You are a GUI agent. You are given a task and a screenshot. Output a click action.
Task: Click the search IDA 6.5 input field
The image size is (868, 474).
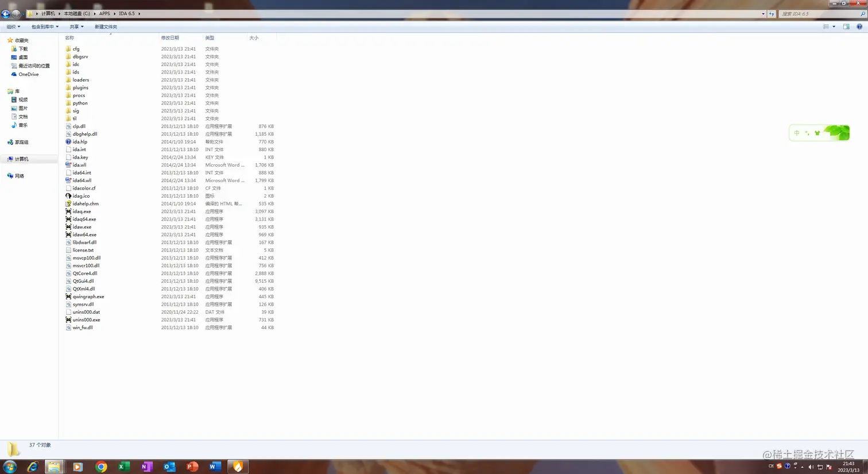[818, 14]
